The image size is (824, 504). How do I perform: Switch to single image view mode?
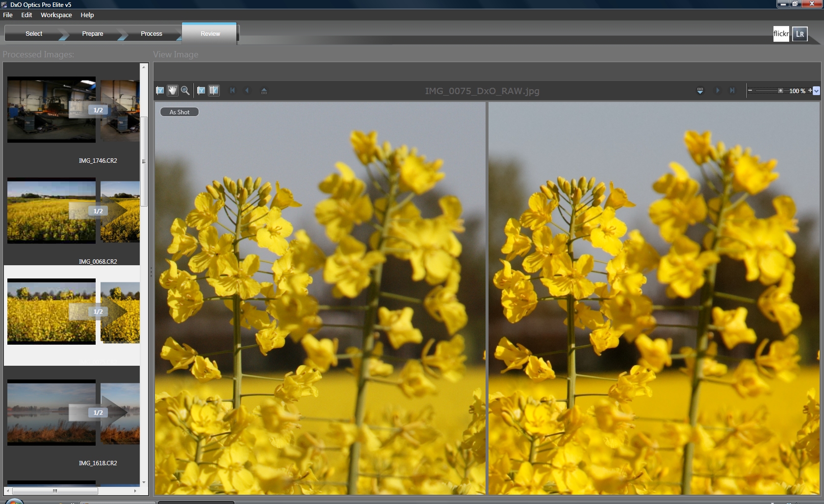coord(201,90)
